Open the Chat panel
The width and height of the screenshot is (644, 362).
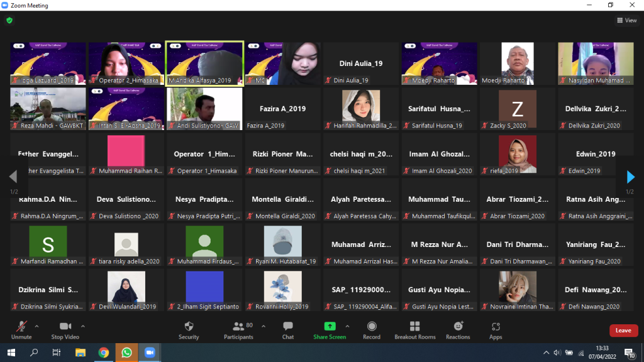click(x=287, y=330)
